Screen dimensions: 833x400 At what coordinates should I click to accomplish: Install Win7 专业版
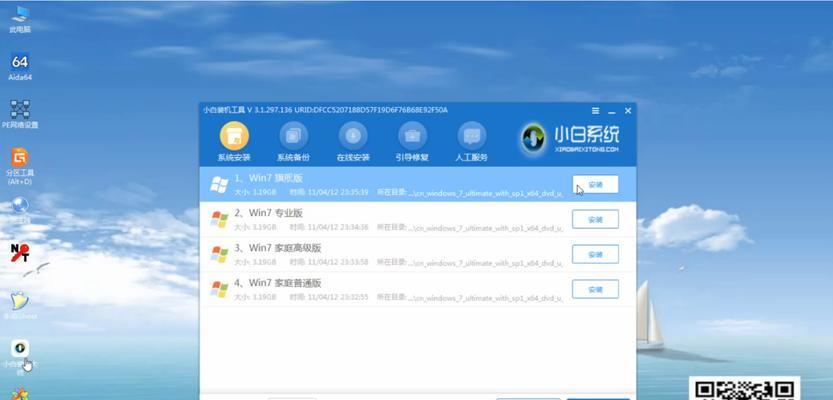click(596, 219)
